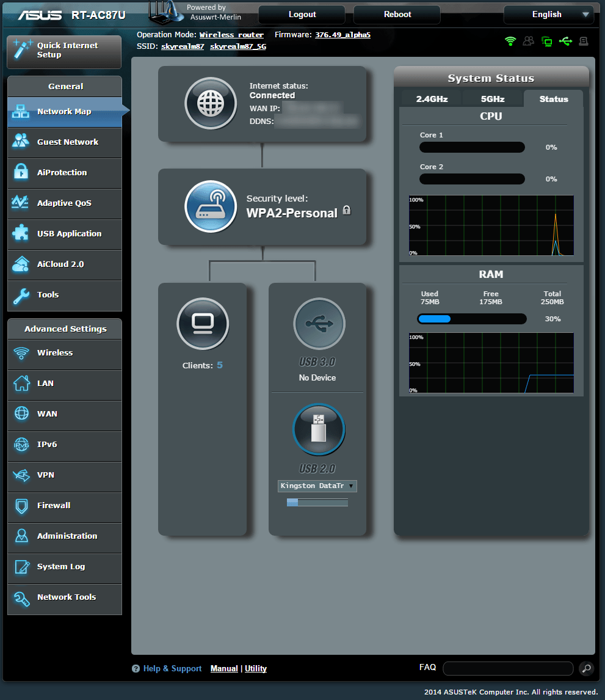Open the firmware version 376.49_alpha5 link
Screen dimensions: 605x700
342,35
